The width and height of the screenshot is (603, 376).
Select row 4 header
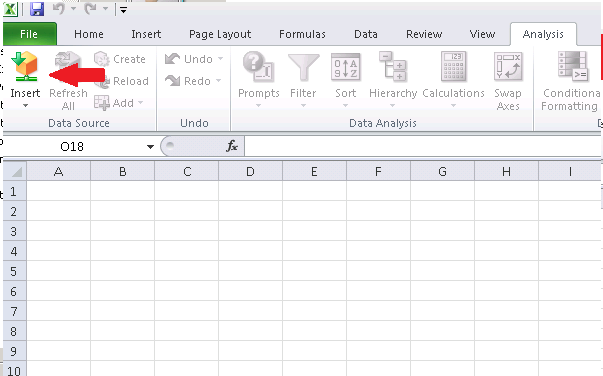(15, 251)
